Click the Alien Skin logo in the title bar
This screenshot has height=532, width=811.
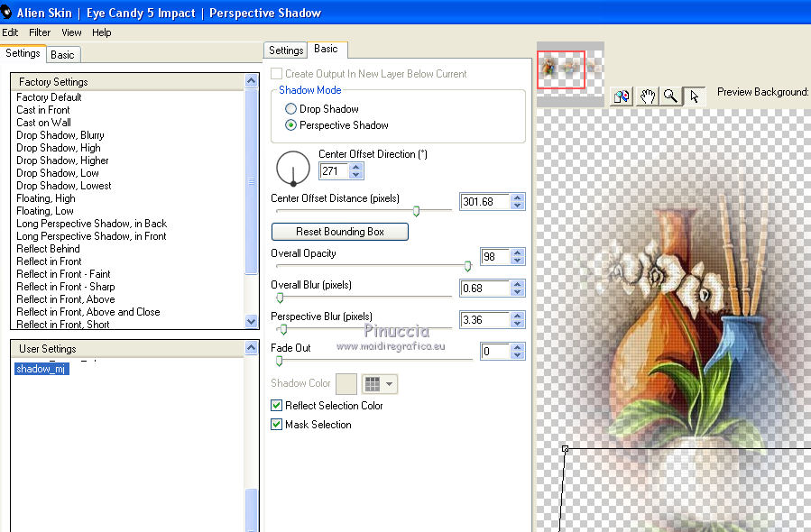[x=6, y=12]
